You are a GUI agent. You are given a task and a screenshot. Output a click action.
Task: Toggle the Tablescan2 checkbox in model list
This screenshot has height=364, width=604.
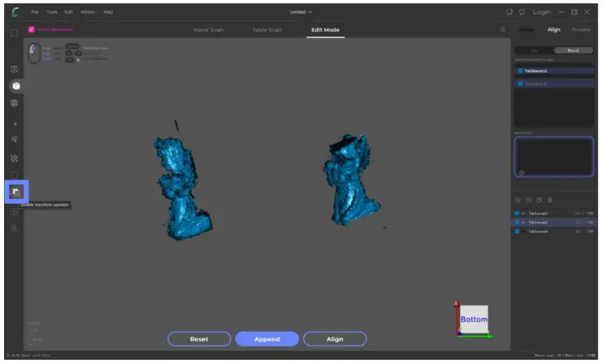point(520,71)
